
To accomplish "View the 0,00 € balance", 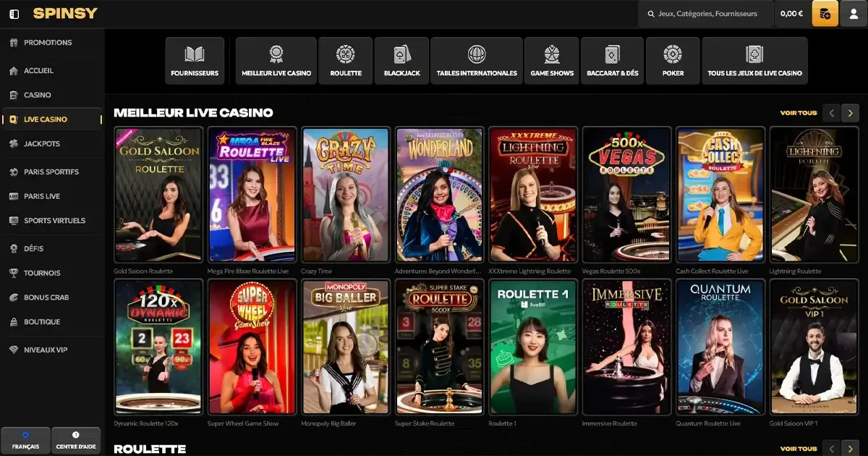I will pyautogui.click(x=792, y=14).
